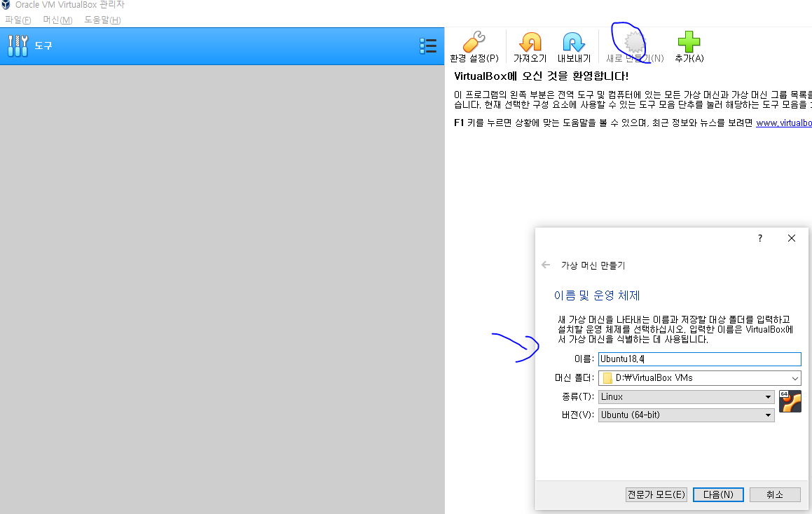
Task: Click the back arrow in the wizard
Action: (546, 265)
